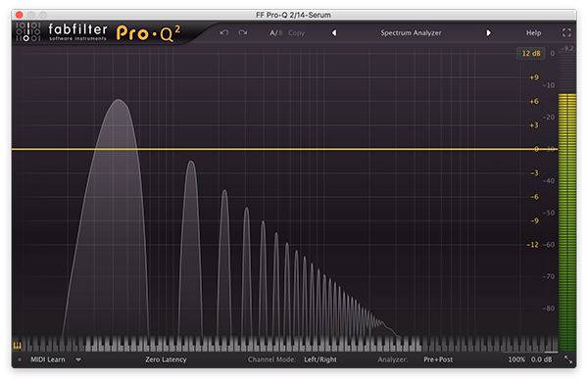This screenshot has height=382, width=588.
Task: Click the Pro·Q 2 product logo
Action: coord(149,33)
